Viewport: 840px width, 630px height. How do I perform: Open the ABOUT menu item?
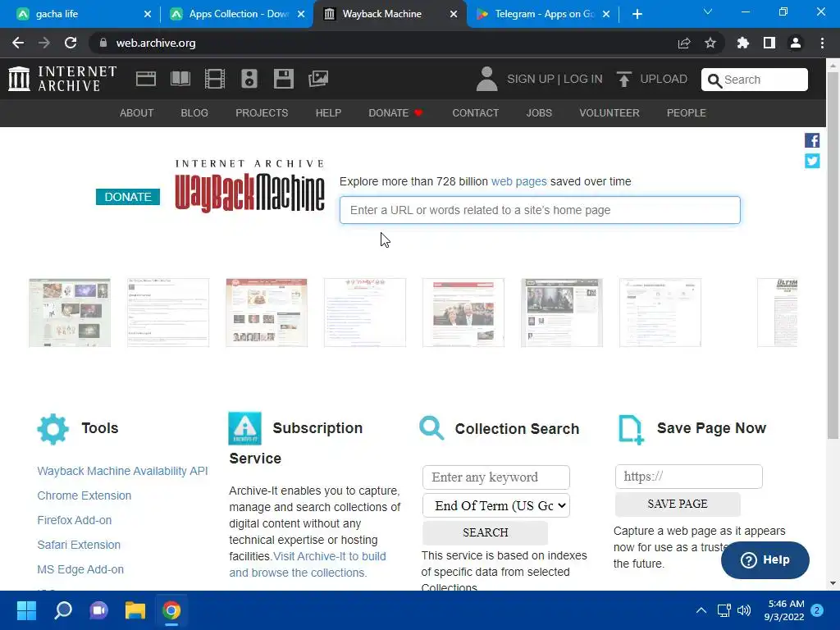coord(137,113)
